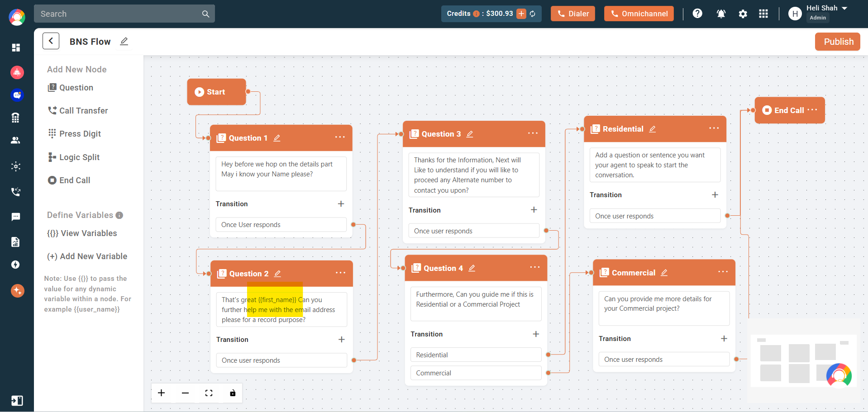The width and height of the screenshot is (868, 412).
Task: Add a transition to Question 3
Action: click(x=534, y=210)
